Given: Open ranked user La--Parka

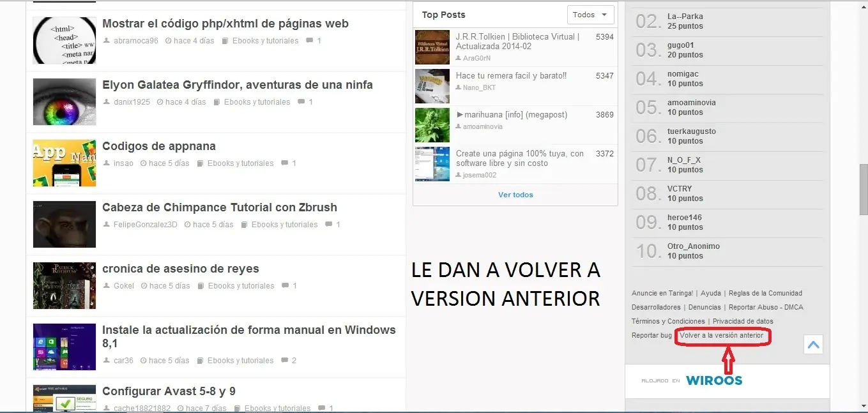Looking at the screenshot, I should coord(685,17).
